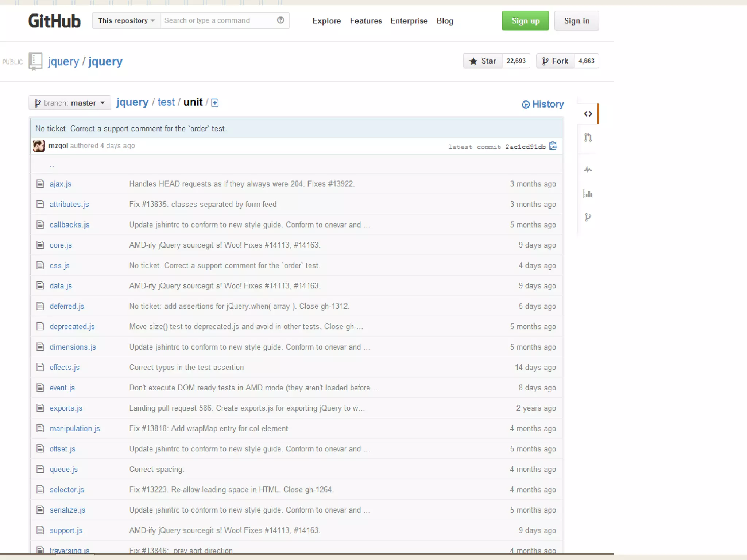The image size is (747, 560).
Task: Open the Pull Requests sidebar icon
Action: (x=588, y=137)
